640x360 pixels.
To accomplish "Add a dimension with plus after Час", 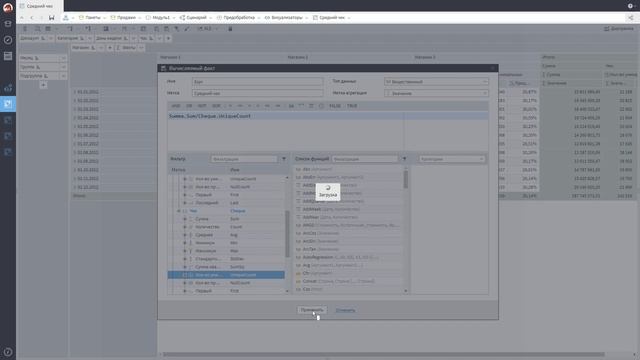I will (168, 38).
